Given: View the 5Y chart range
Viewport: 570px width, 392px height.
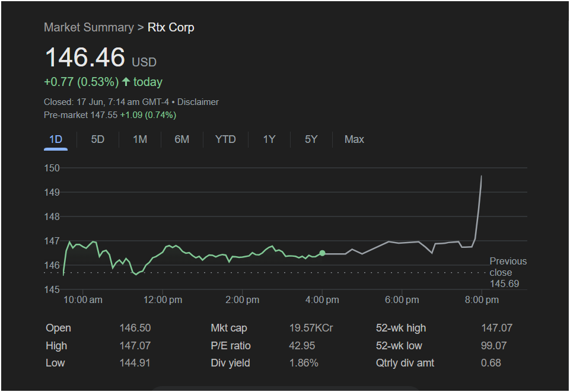Looking at the screenshot, I should (311, 139).
